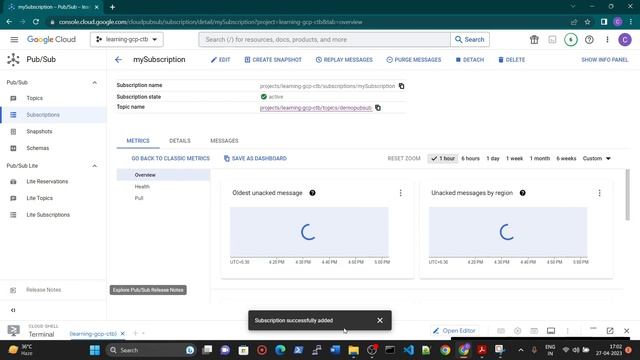Viewport: 640px width, 360px height.
Task: Open Visual Studio Code from the taskbar
Action: 409,350
